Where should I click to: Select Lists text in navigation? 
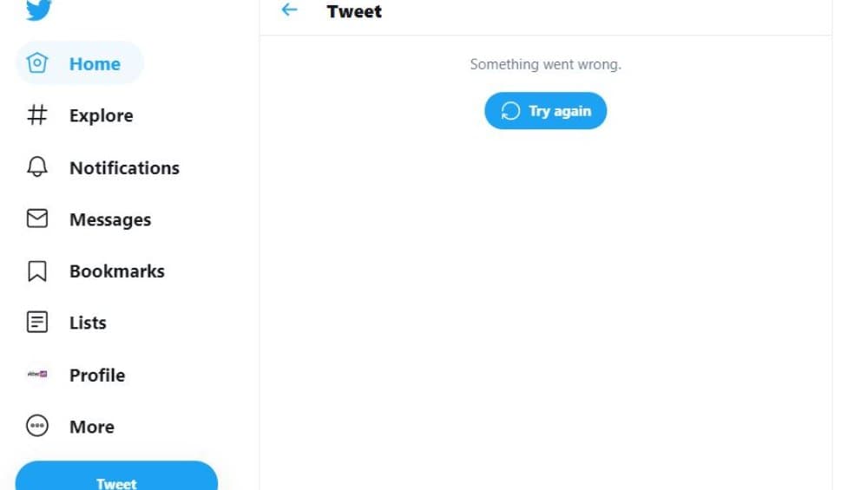[88, 323]
